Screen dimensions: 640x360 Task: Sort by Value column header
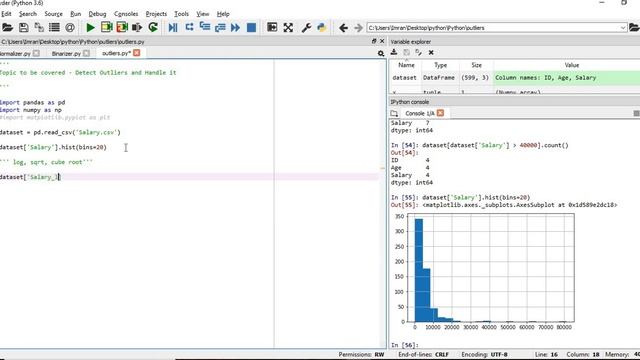tap(571, 65)
